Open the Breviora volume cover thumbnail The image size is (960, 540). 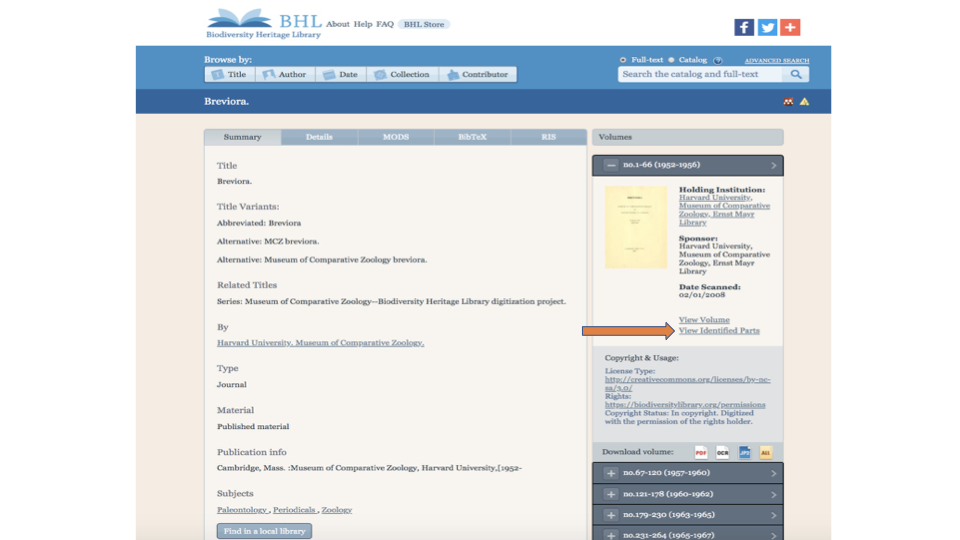pyautogui.click(x=636, y=227)
